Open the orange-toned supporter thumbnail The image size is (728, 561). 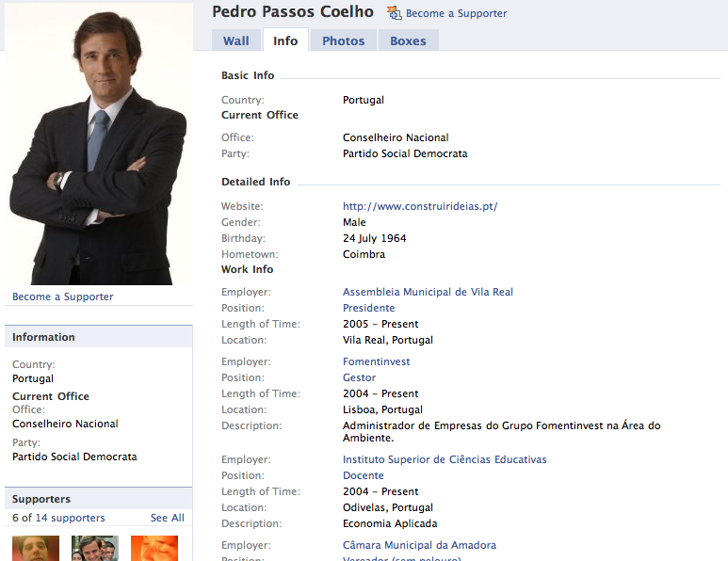coord(154,548)
